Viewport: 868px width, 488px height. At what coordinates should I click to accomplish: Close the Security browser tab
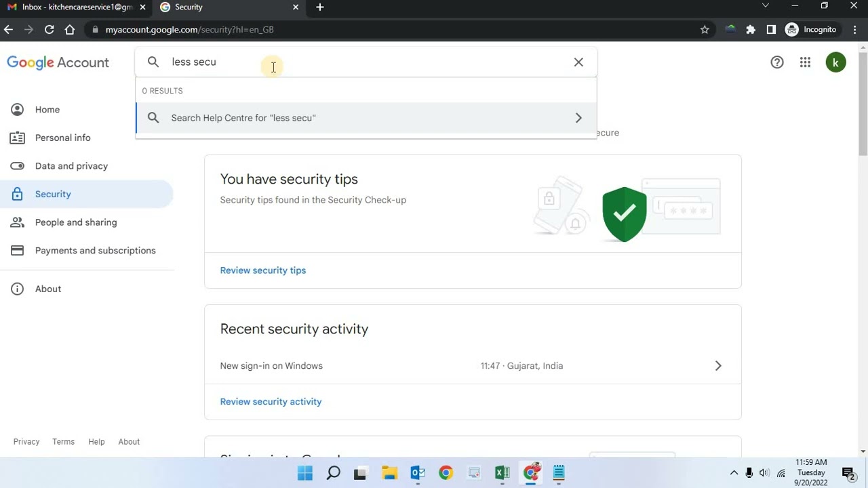[296, 7]
